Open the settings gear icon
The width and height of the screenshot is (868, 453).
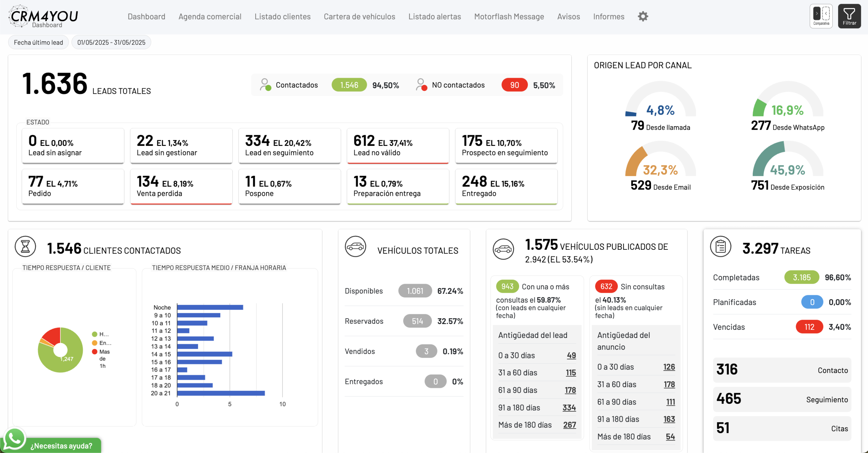[643, 16]
